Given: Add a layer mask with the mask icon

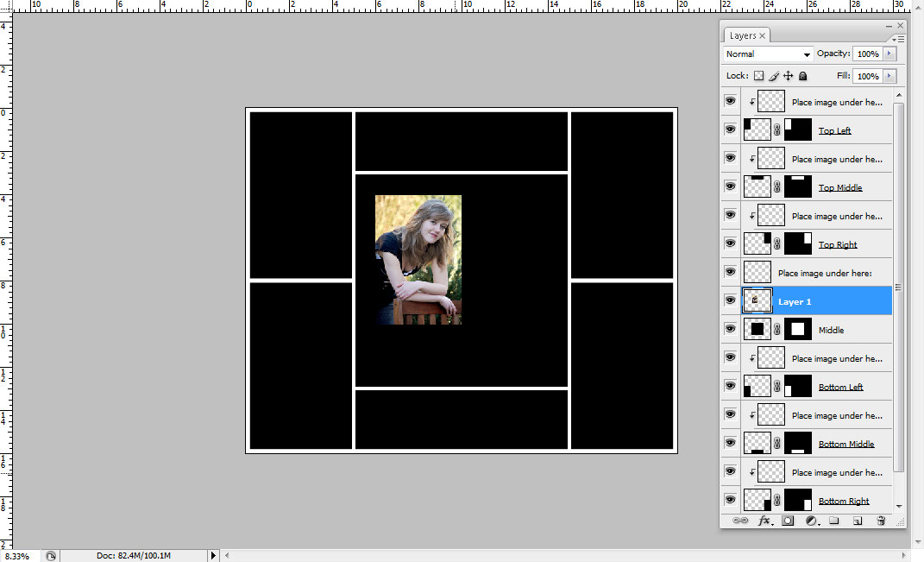Looking at the screenshot, I should tap(788, 521).
